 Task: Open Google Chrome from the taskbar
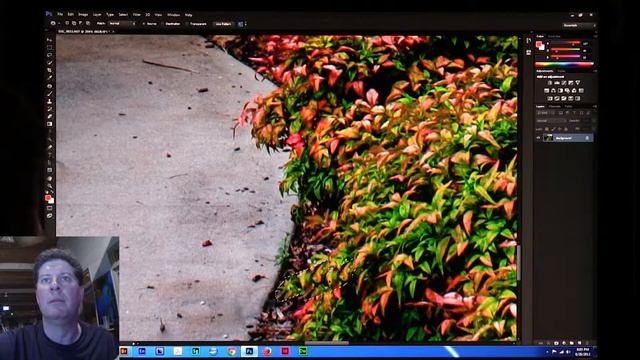pos(231,351)
